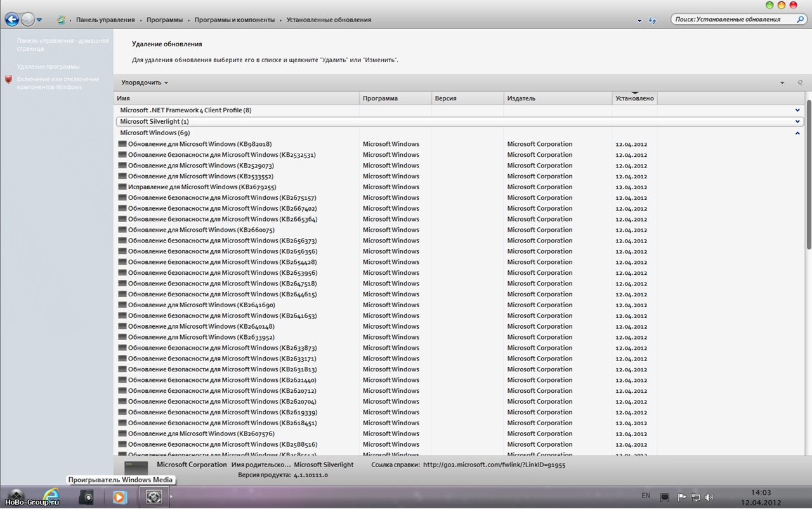Open the Start orb on taskbar
The image size is (812, 509).
click(16, 496)
